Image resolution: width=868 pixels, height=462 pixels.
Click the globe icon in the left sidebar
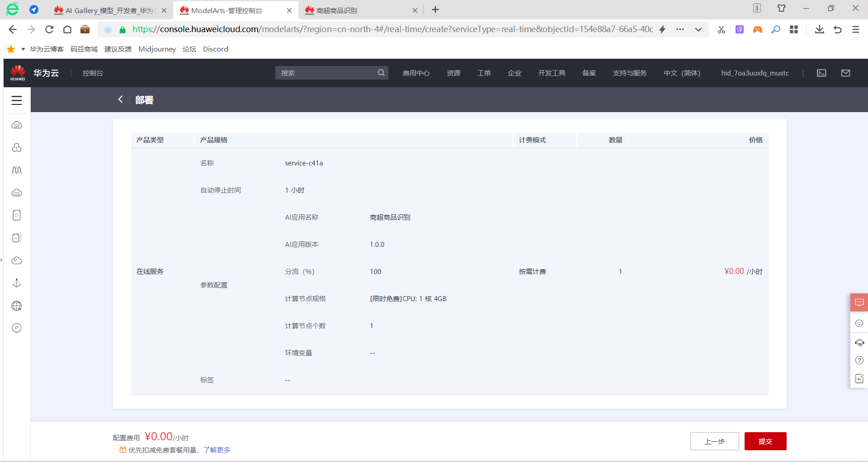coord(17,306)
